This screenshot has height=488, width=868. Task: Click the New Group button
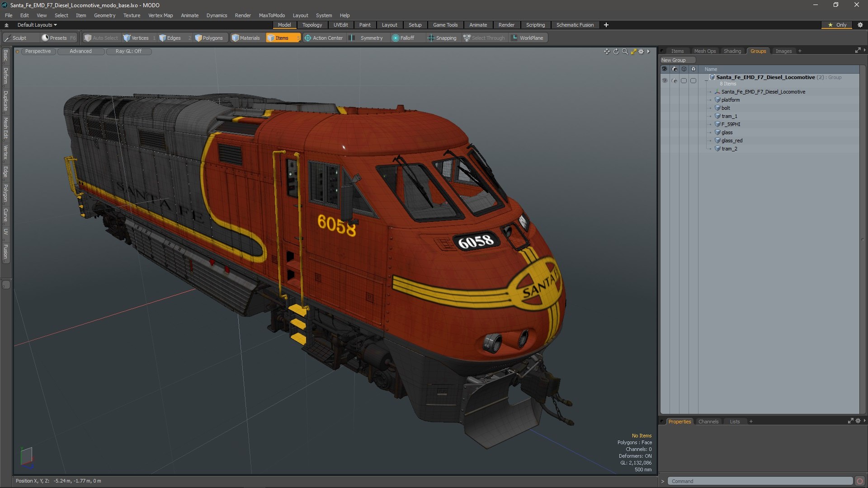tap(677, 60)
